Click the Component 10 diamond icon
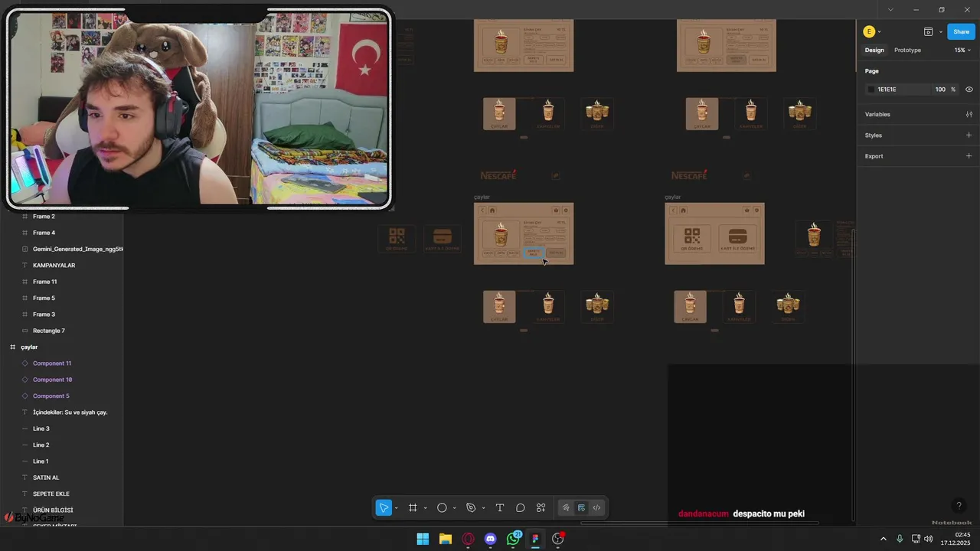This screenshot has width=980, height=551. pos(24,380)
